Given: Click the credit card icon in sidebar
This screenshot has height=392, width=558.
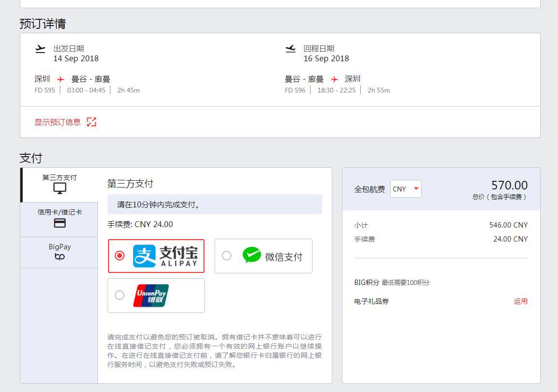Looking at the screenshot, I should point(59,223).
